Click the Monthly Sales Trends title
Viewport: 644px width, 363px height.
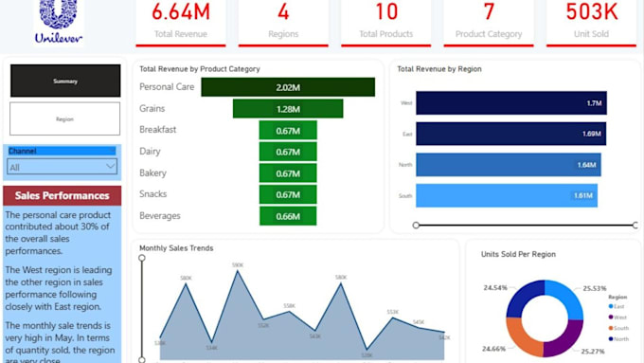176,248
